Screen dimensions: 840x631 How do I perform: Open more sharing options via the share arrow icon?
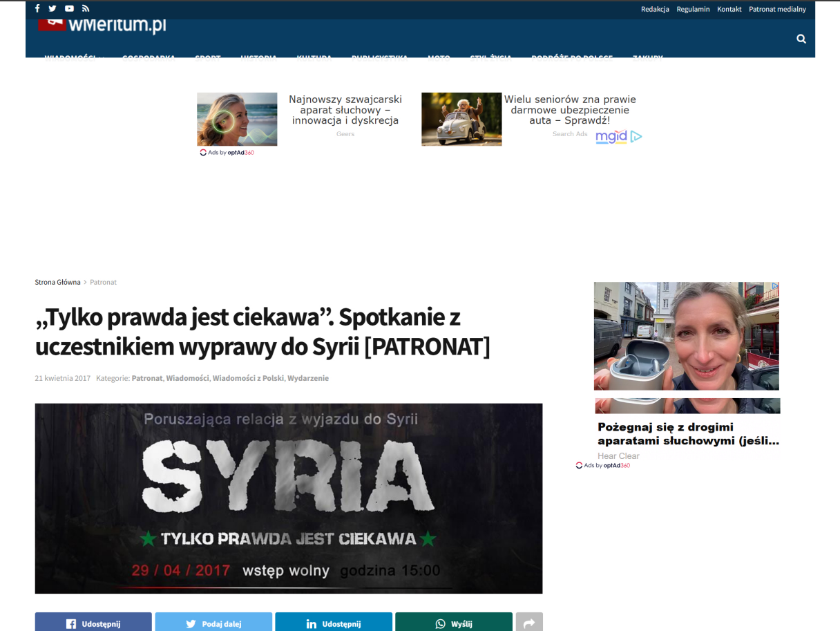(529, 623)
